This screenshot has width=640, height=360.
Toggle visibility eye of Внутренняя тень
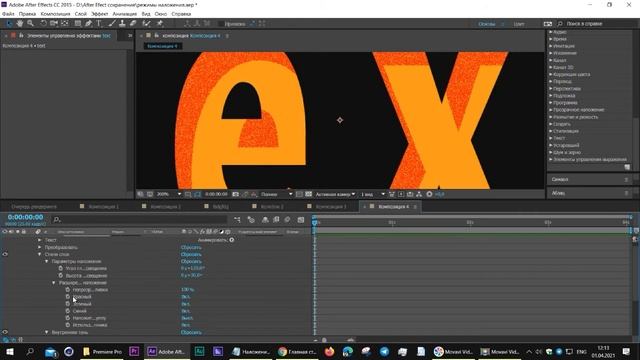[x=5, y=332]
